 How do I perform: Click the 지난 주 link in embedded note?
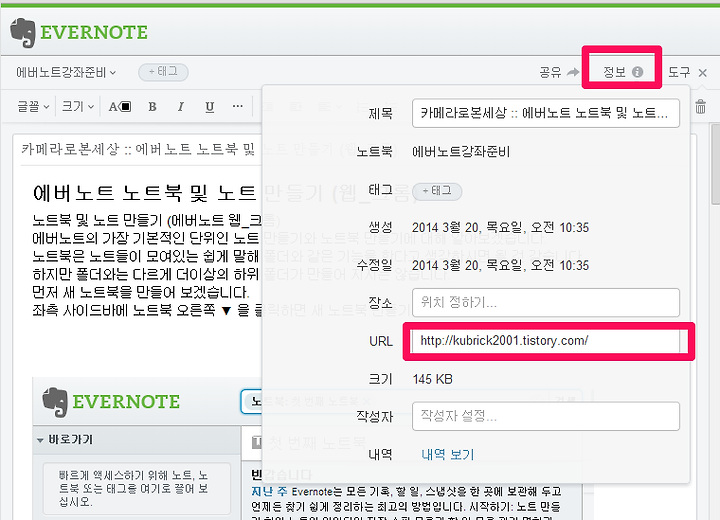point(269,492)
